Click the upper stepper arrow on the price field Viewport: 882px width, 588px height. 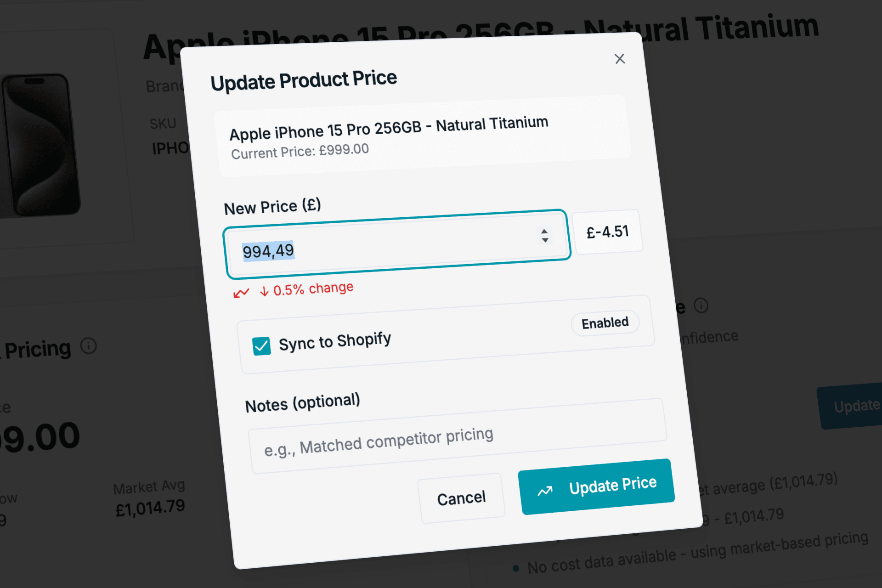click(x=545, y=232)
